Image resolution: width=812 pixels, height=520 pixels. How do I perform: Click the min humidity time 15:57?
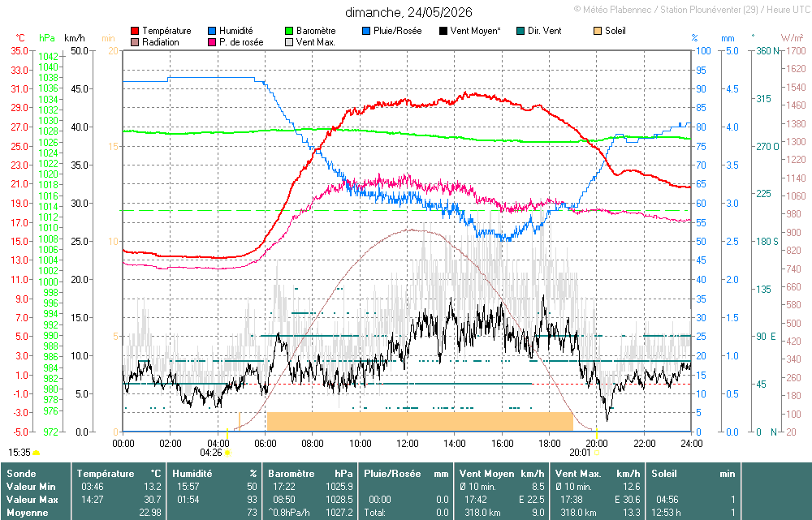188,487
